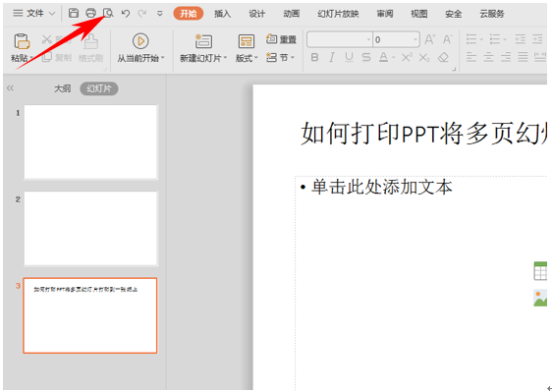
Task: Clear formatting with the eraser icon
Action: pyautogui.click(x=444, y=57)
